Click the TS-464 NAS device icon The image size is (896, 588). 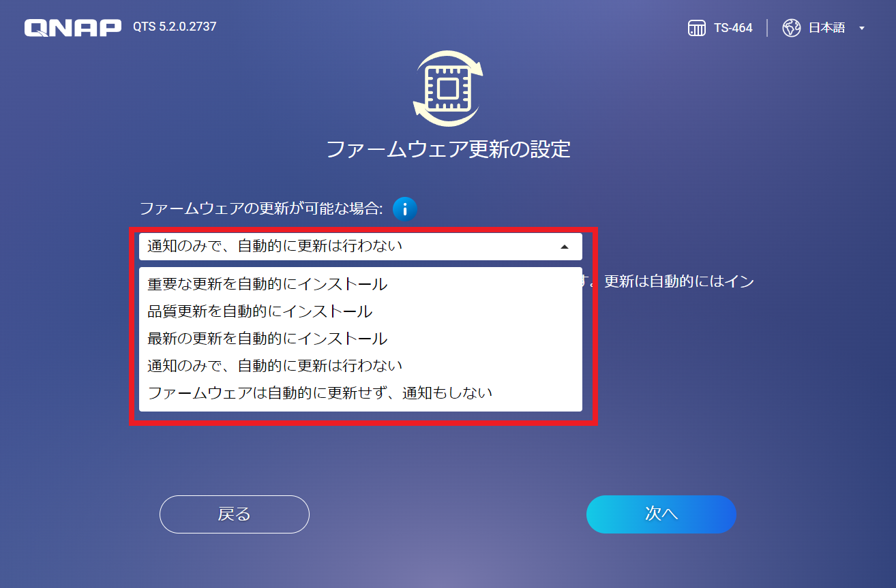point(696,28)
